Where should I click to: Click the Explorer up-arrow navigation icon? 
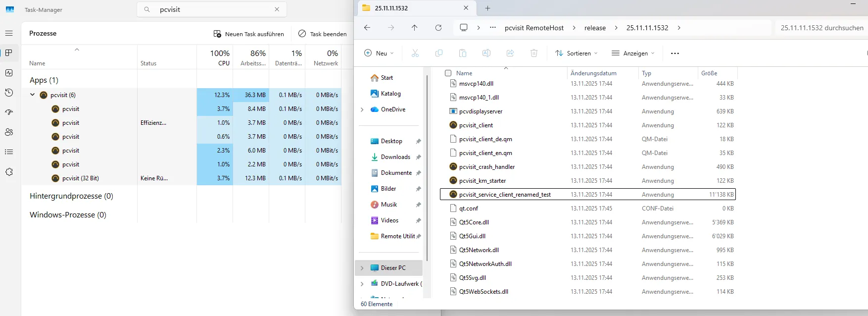point(415,28)
